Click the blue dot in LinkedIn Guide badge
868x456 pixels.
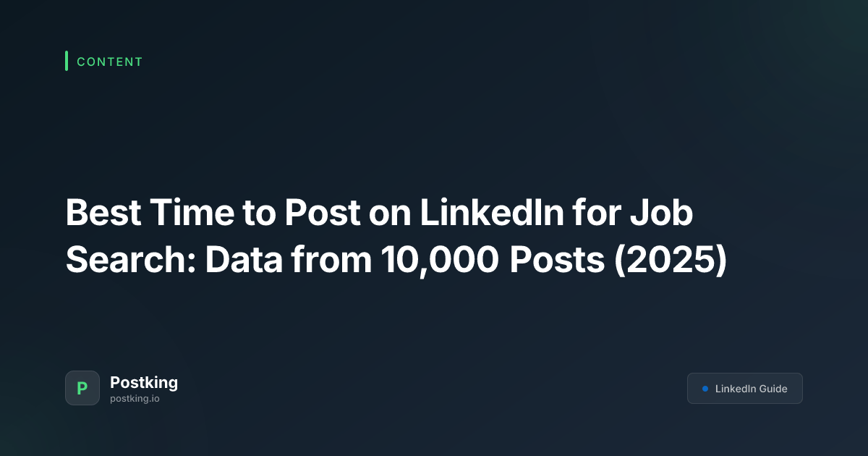coord(705,389)
